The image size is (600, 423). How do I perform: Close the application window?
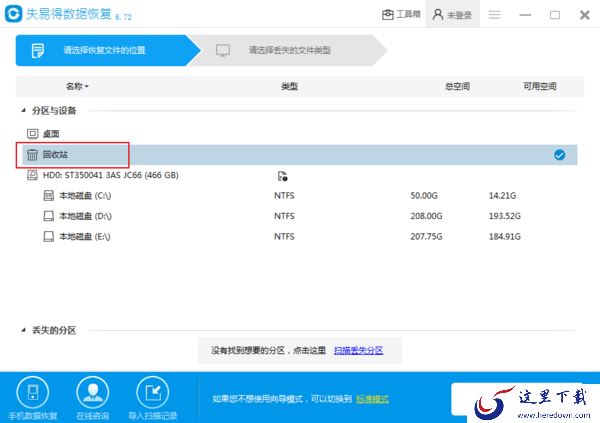click(585, 15)
